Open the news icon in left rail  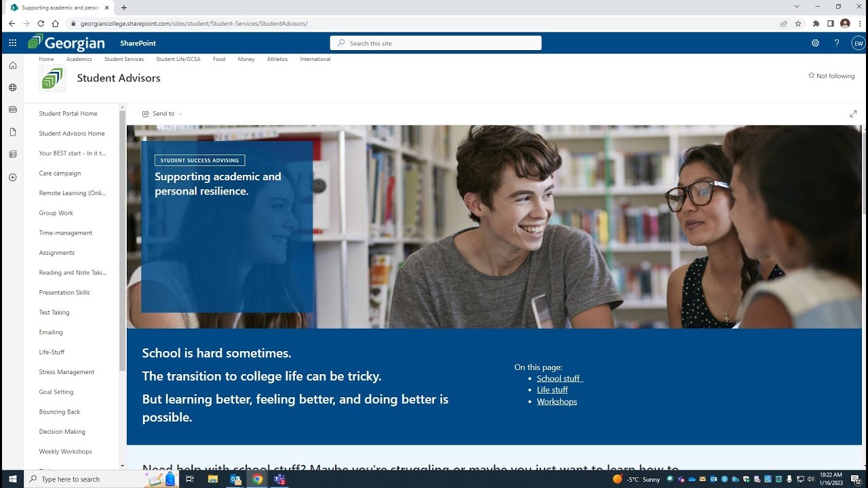12,109
